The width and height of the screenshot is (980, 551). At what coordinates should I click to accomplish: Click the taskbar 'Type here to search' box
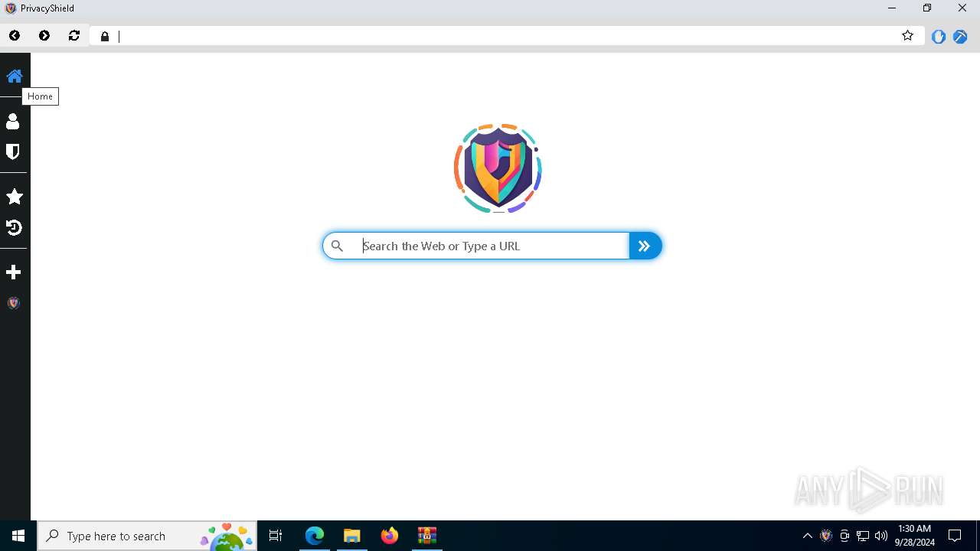pos(147,536)
